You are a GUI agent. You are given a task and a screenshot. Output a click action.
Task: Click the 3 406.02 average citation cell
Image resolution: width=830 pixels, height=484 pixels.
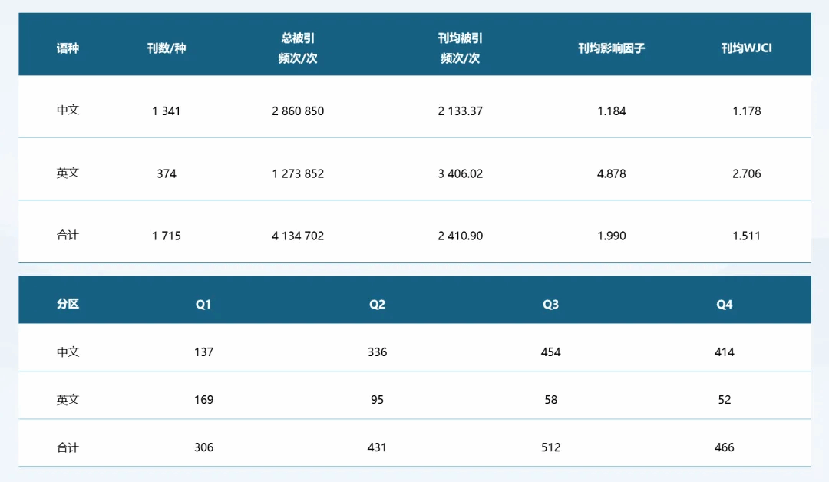pyautogui.click(x=460, y=173)
